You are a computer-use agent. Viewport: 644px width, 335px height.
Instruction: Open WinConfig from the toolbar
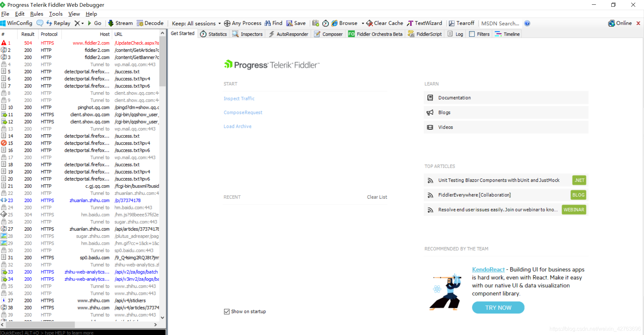16,23
